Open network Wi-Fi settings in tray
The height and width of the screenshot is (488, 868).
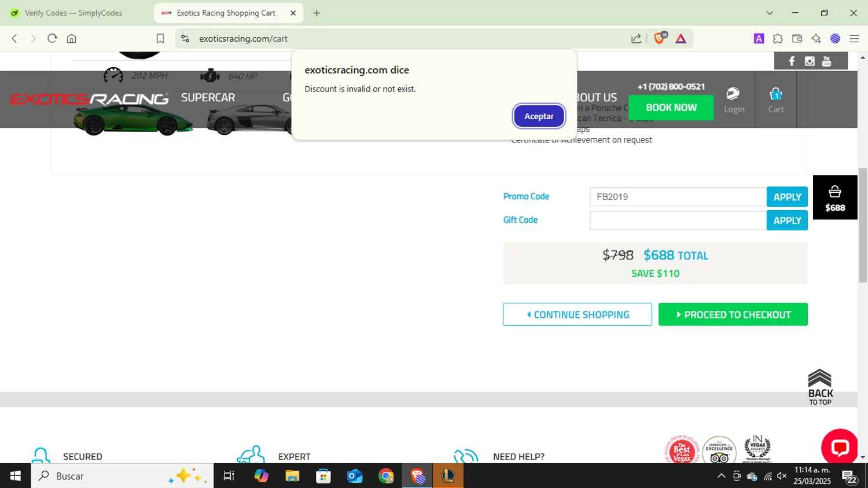click(767, 476)
